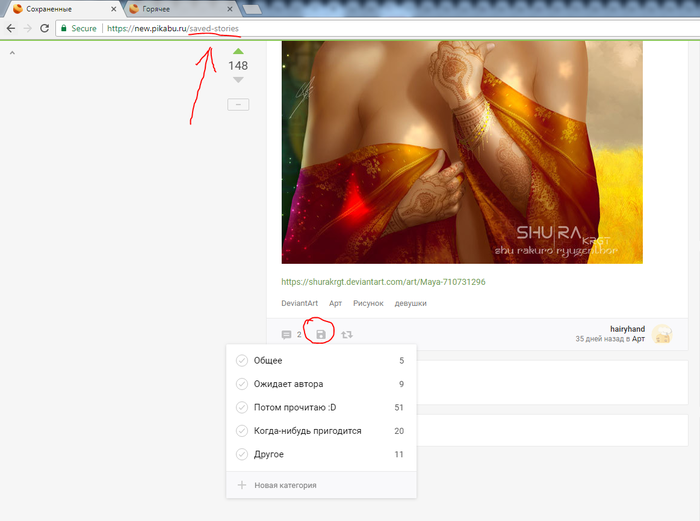Click the share/repost arrows icon

pos(347,335)
